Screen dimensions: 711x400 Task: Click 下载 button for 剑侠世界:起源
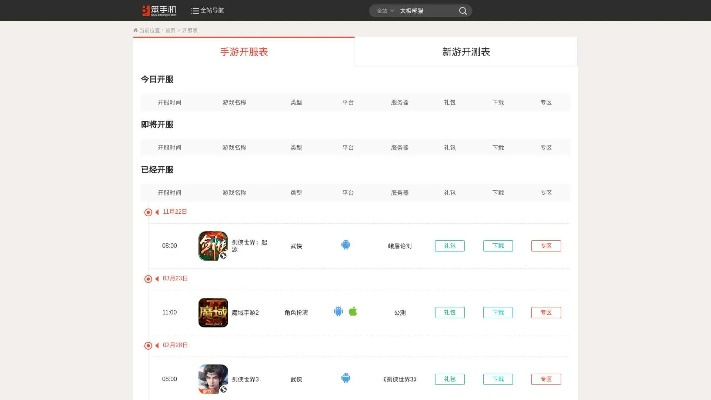pyautogui.click(x=498, y=246)
